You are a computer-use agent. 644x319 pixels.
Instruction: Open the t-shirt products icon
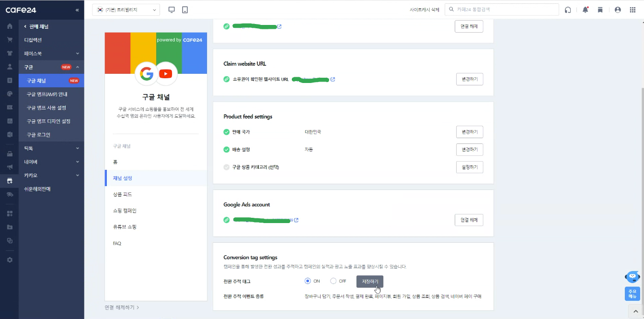10,53
